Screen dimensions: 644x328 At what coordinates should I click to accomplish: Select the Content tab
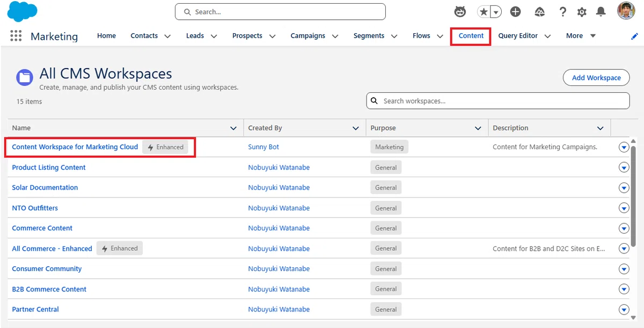pos(471,36)
